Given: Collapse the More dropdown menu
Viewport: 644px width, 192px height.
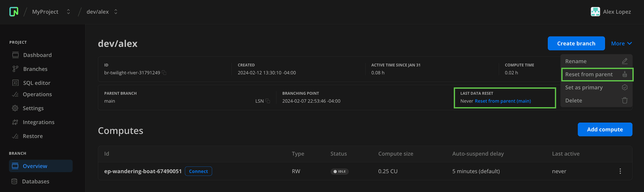Looking at the screenshot, I should pos(621,44).
